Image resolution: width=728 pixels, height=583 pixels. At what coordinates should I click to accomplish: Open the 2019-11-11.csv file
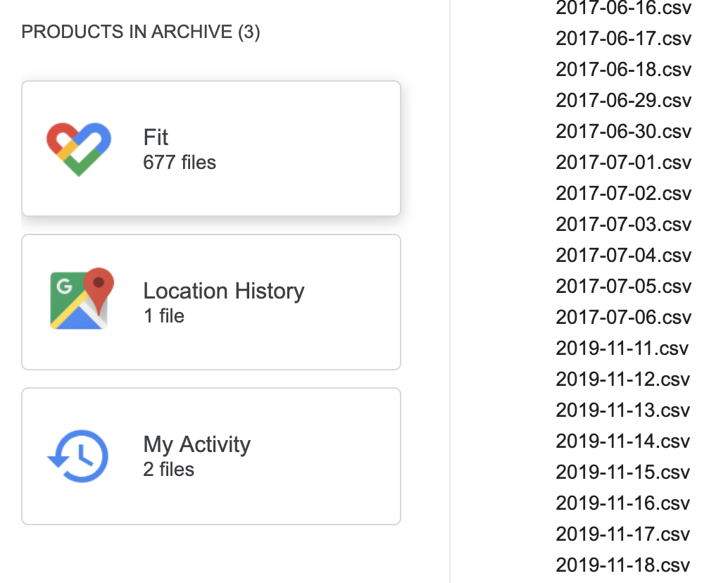coord(622,348)
